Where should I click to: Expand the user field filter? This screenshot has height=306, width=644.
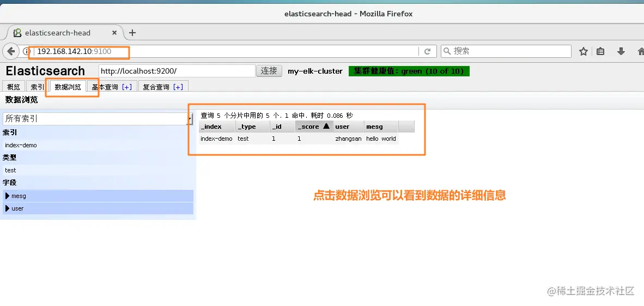[98, 208]
